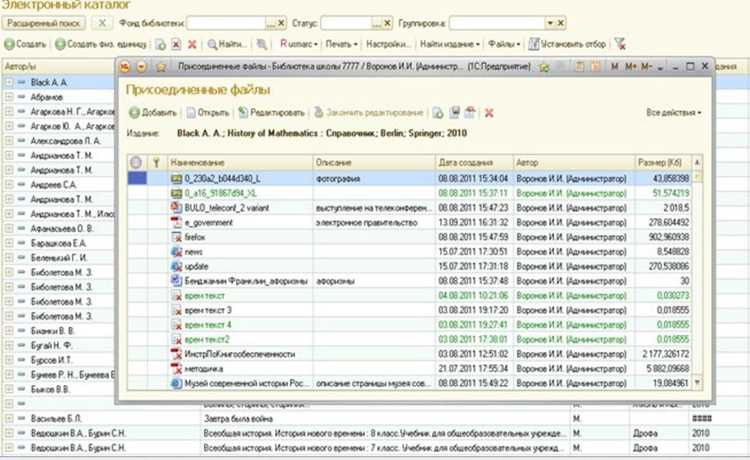The height and width of the screenshot is (460, 750).
Task: Click the Открыть document icon in dialog
Action: 191,113
